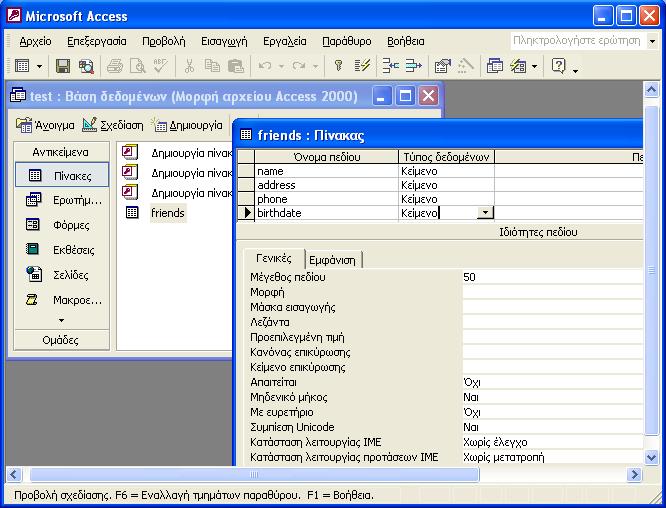This screenshot has height=508, width=666.
Task: Click the Spelling check toolbar icon
Action: (x=161, y=66)
